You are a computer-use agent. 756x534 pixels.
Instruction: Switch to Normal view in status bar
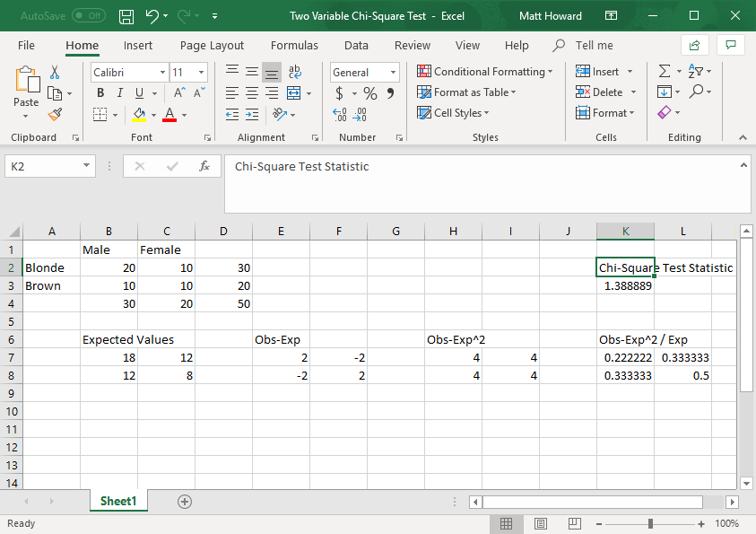(507, 524)
